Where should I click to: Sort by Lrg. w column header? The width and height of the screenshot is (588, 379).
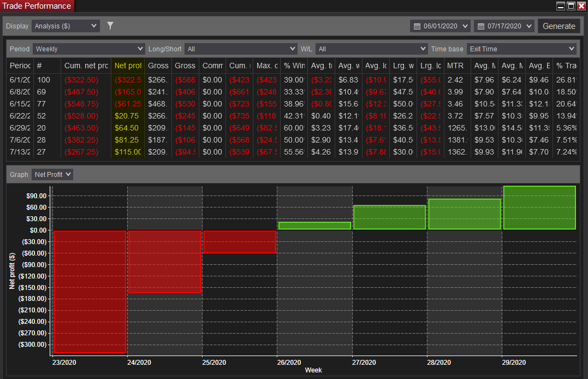(x=403, y=66)
